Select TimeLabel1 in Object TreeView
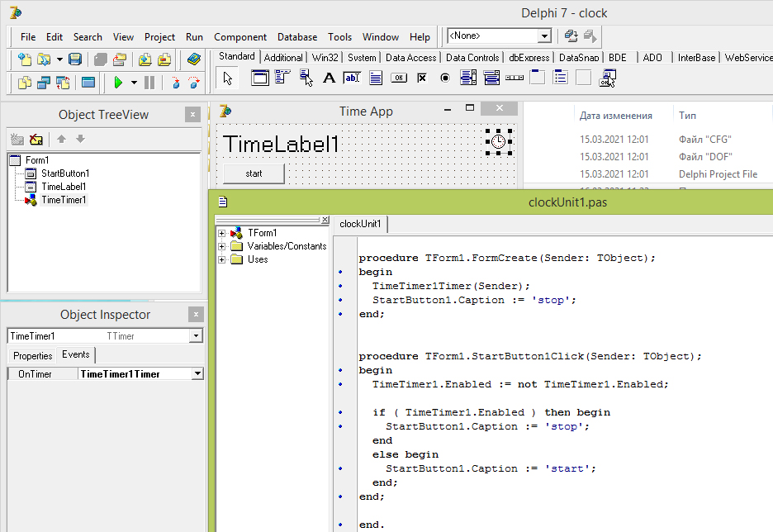 (64, 187)
